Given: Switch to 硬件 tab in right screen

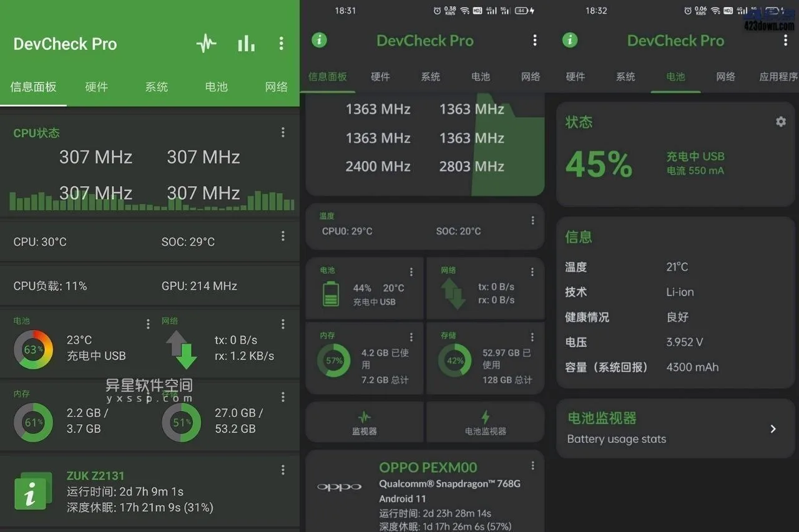Looking at the screenshot, I should pos(576,77).
